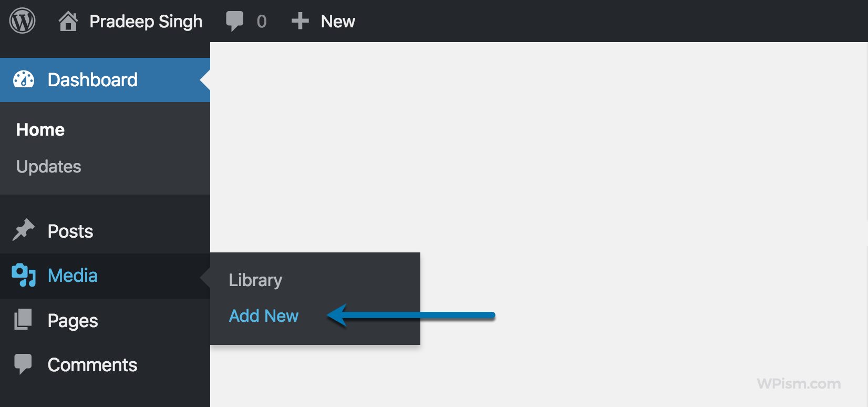Click the WordPress logo in admin bar
The height and width of the screenshot is (407, 868).
click(22, 21)
